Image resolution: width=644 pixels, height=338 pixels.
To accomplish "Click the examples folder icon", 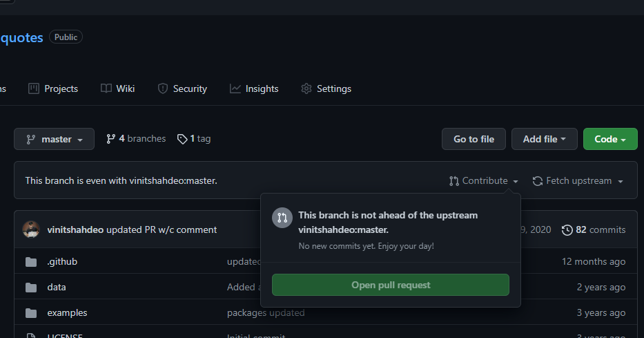I will (31, 313).
